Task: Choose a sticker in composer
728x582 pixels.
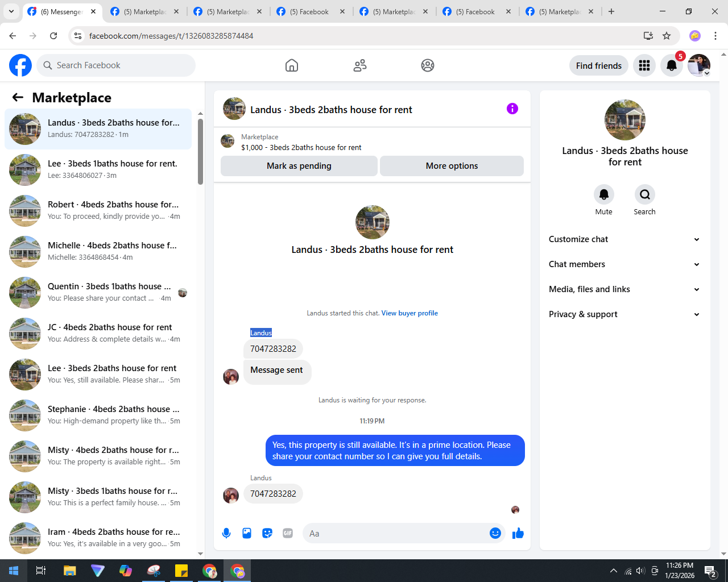Action: 267,533
